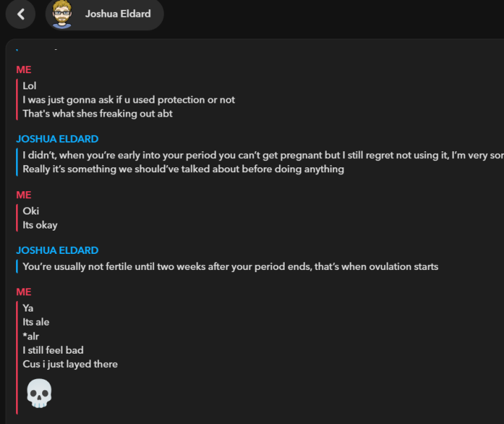This screenshot has height=424, width=504.
Task: Select the "Its ale" message
Action: (x=36, y=322)
